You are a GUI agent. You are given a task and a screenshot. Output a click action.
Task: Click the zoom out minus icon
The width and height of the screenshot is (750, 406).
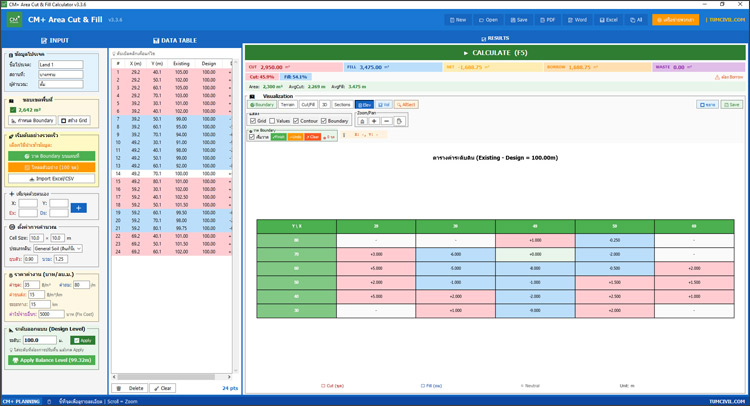point(386,121)
